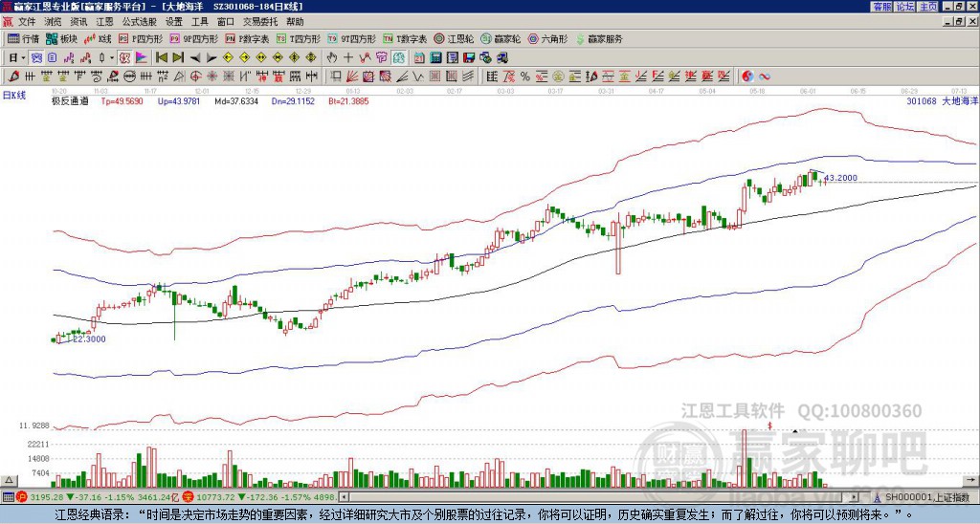Click the 日K线 label
980x524 pixels.
pyautogui.click(x=14, y=96)
